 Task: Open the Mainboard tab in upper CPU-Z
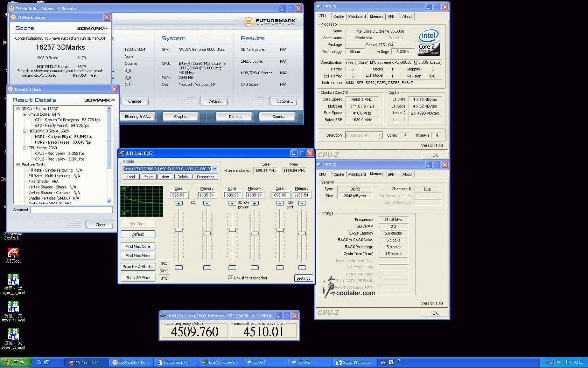click(x=357, y=16)
